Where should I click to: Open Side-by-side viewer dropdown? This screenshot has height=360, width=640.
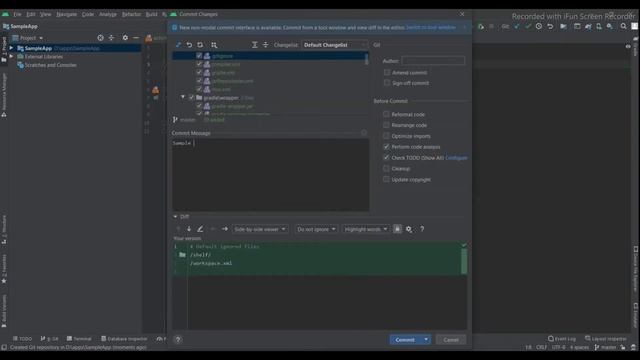click(260, 229)
